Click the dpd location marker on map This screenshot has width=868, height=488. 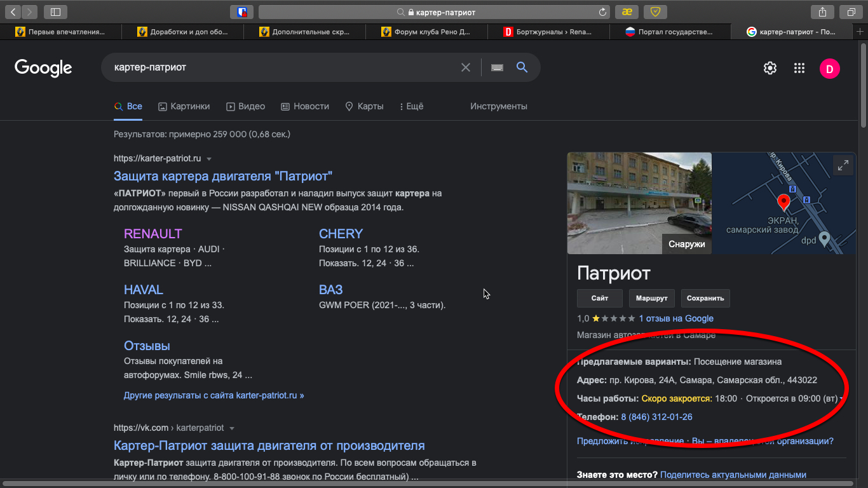[x=824, y=240]
